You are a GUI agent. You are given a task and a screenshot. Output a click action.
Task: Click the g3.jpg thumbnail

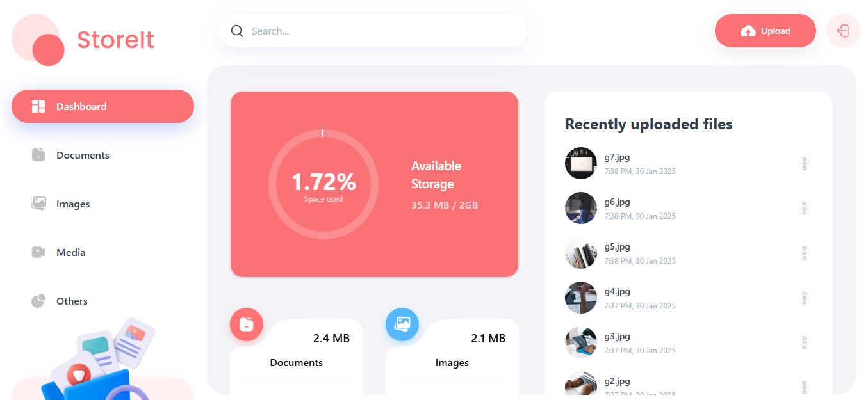pyautogui.click(x=581, y=342)
